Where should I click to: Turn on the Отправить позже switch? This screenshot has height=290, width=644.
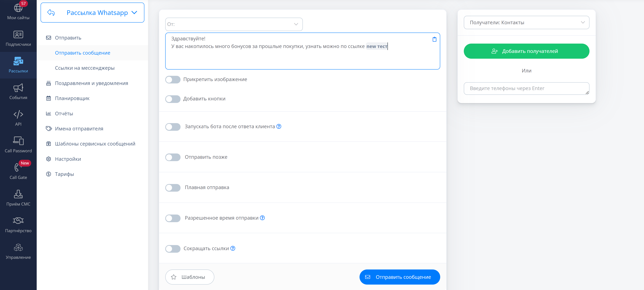(173, 157)
